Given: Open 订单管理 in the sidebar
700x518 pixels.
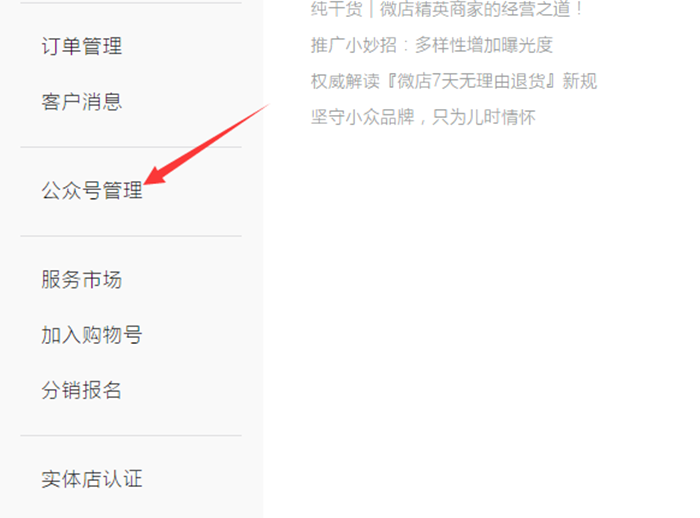Looking at the screenshot, I should (82, 46).
